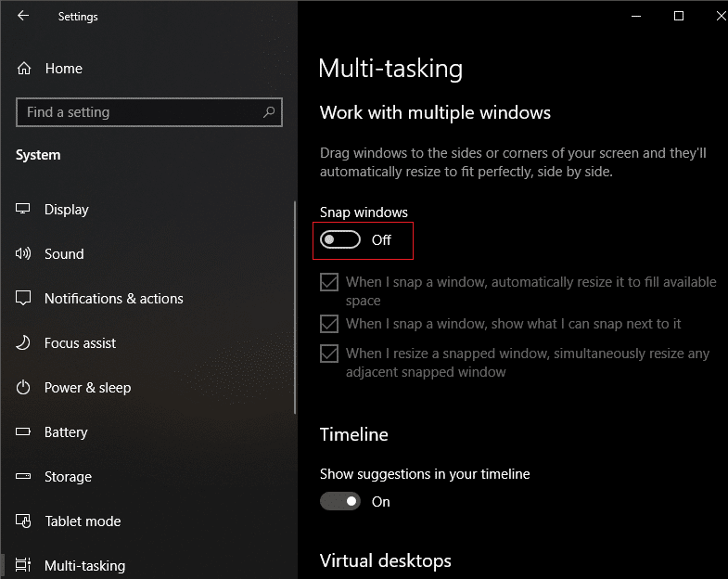The height and width of the screenshot is (579, 728).
Task: Uncheck simultaneously resize adjacent snapped window
Action: [329, 354]
